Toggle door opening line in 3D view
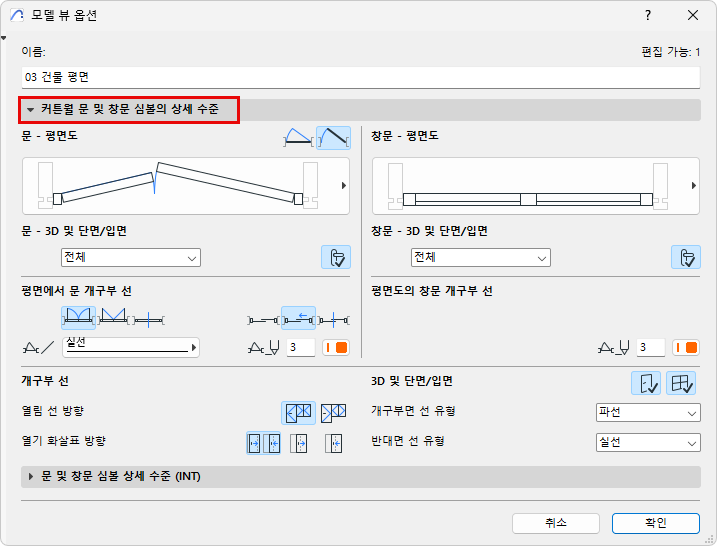The image size is (717, 546). 645,382
